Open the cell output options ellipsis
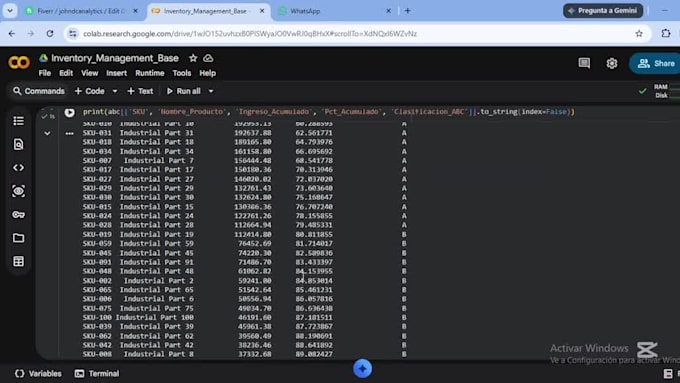The height and width of the screenshot is (383, 680). click(x=69, y=134)
